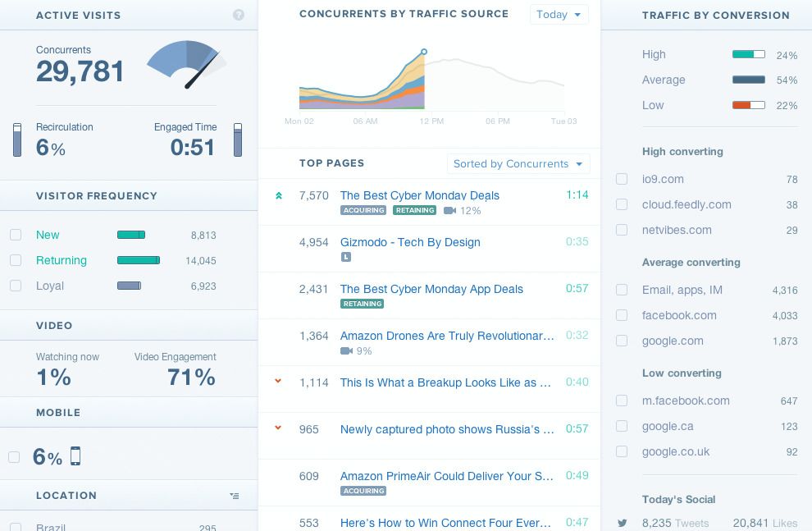This screenshot has height=531, width=812.
Task: Open the Sorted by Concurrents dropdown
Action: coord(518,163)
